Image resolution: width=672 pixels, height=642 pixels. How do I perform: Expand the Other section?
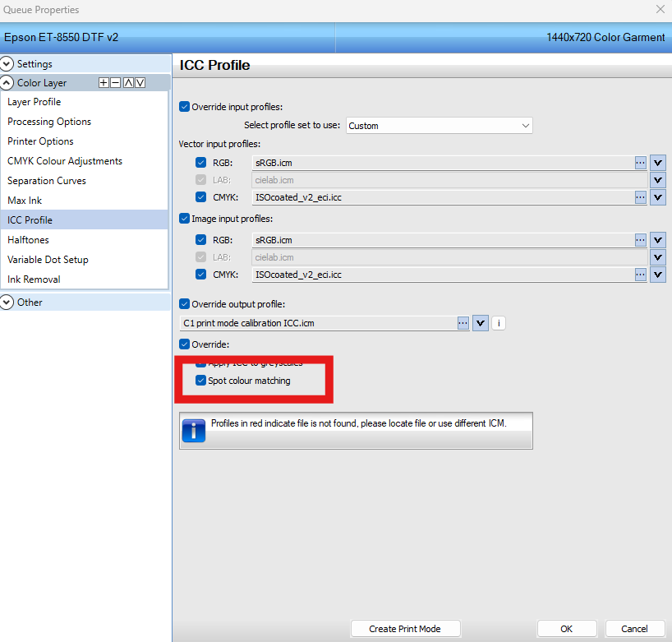click(7, 303)
